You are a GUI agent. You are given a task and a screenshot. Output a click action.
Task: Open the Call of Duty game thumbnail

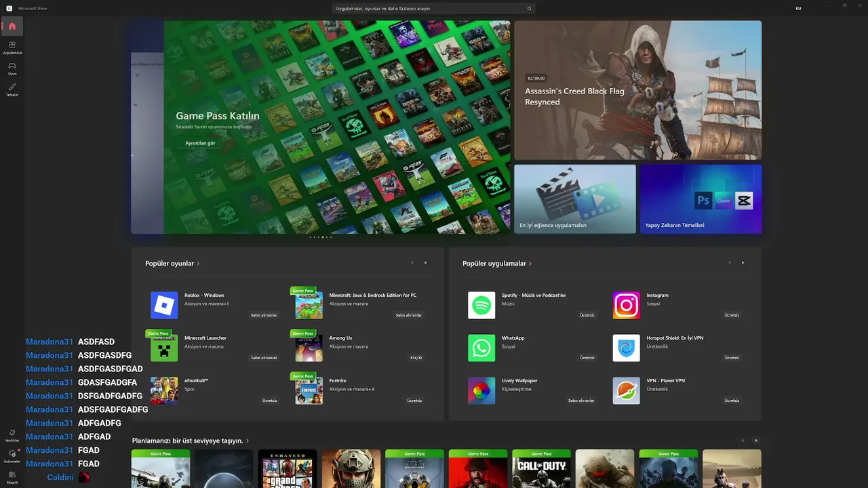(x=541, y=469)
